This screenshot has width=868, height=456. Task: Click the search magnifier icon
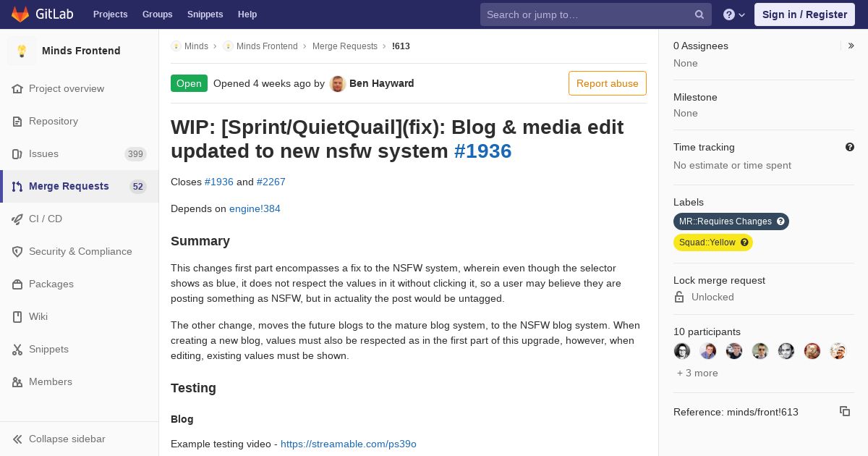(x=699, y=14)
